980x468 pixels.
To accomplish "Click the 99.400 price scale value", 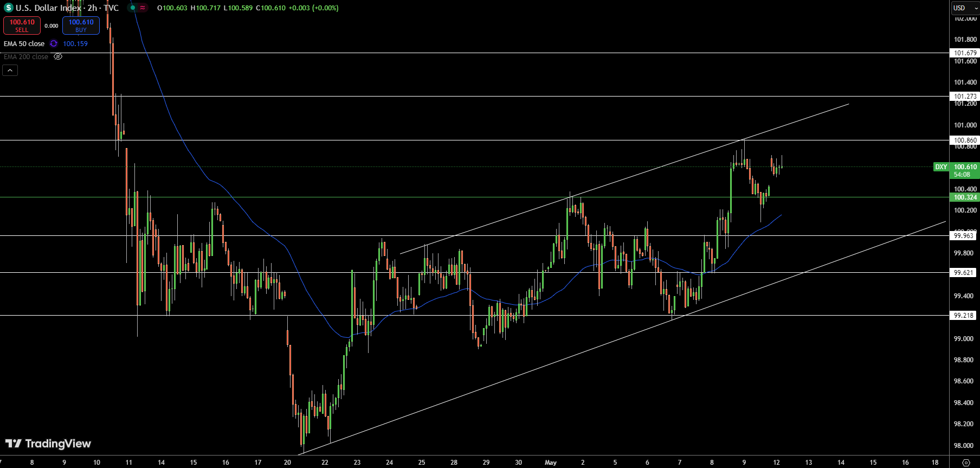I will click(x=964, y=296).
